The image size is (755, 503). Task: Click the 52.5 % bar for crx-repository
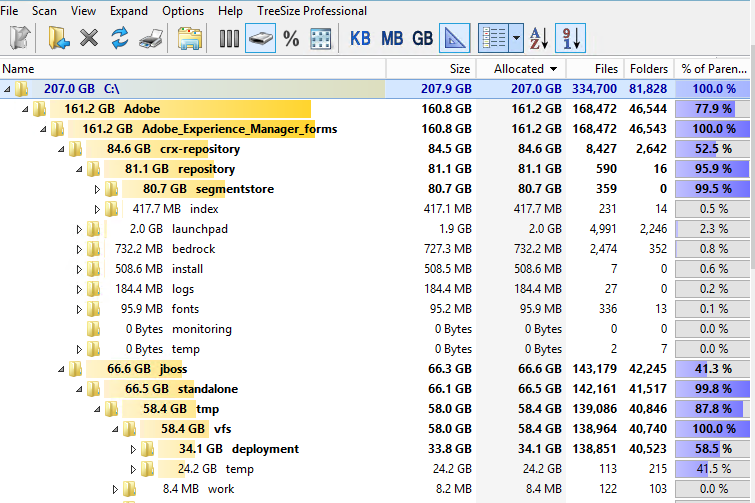[712, 149]
